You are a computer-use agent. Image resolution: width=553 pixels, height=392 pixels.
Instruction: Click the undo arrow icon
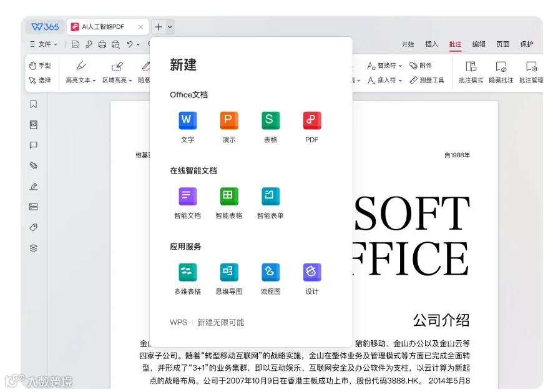click(x=130, y=44)
